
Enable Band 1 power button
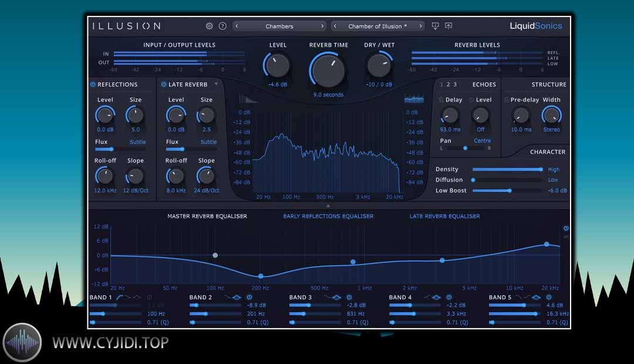pyautogui.click(x=150, y=297)
